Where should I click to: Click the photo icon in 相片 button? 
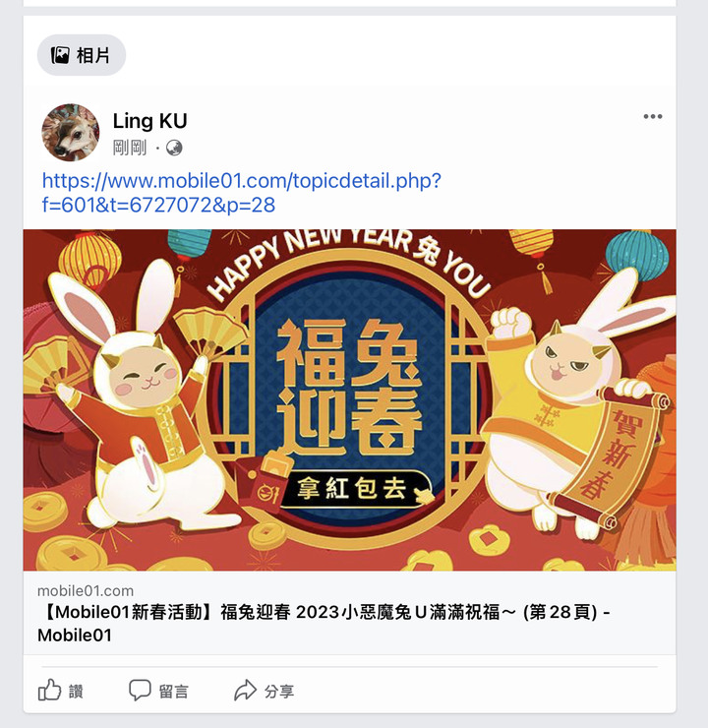tap(60, 55)
